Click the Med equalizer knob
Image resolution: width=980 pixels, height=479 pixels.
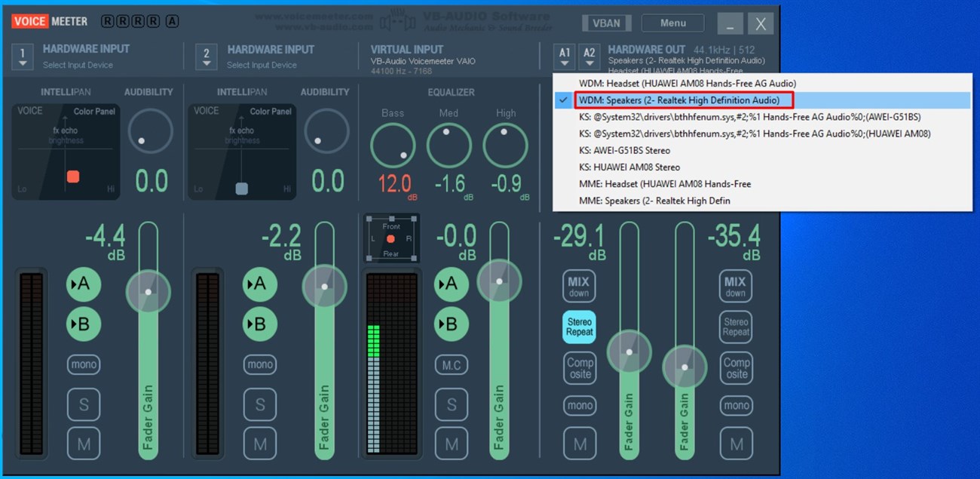click(x=449, y=145)
